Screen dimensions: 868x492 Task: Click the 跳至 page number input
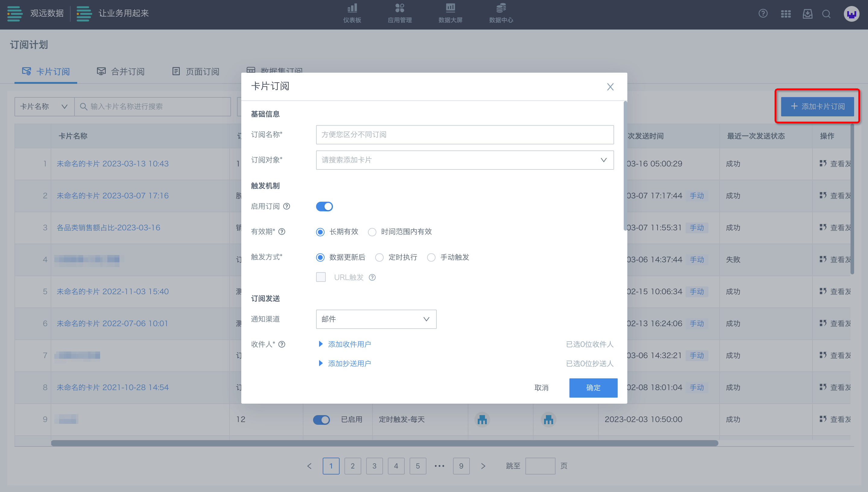coord(540,466)
